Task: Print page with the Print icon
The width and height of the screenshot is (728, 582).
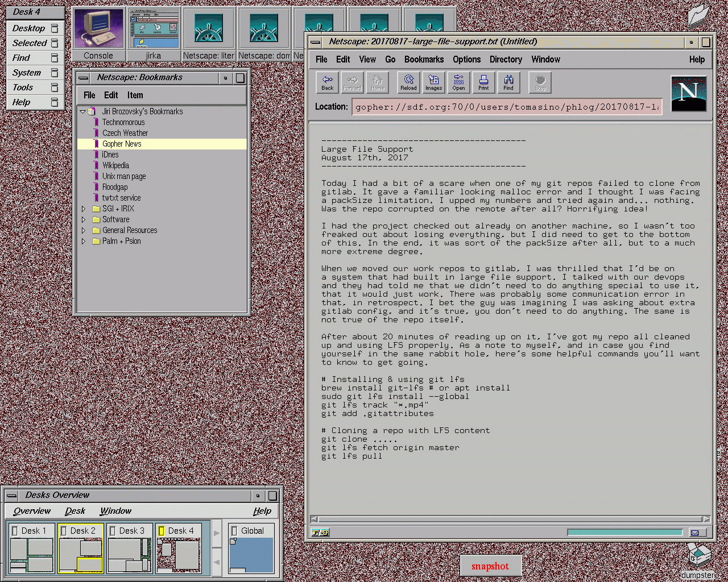Action: pos(483,82)
